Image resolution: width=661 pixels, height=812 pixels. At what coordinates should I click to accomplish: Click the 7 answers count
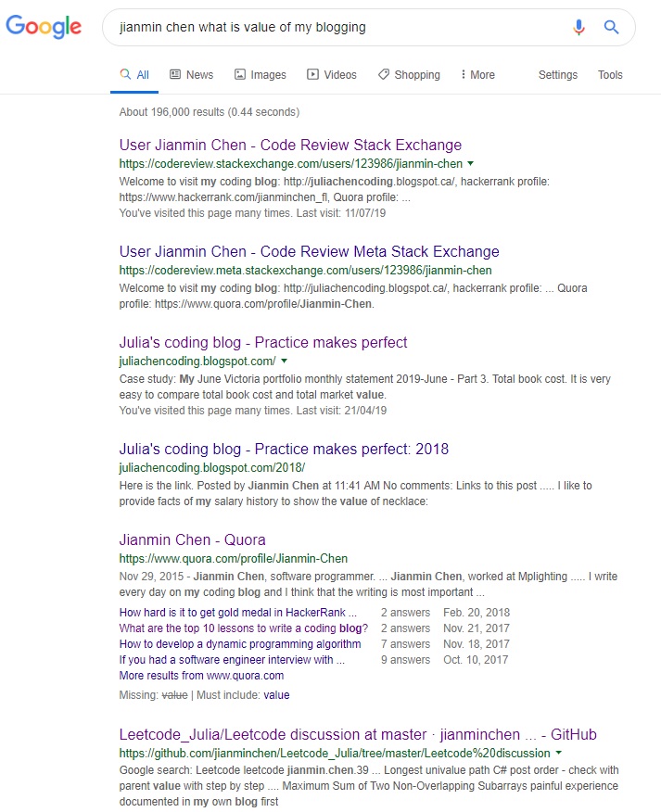(406, 644)
